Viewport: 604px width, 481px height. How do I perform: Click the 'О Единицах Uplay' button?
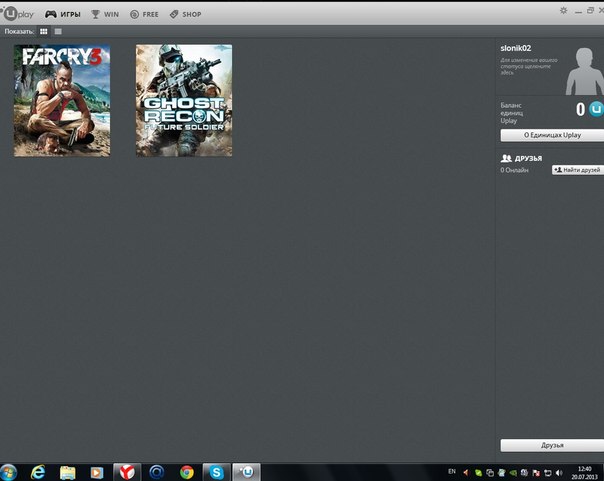coord(552,135)
